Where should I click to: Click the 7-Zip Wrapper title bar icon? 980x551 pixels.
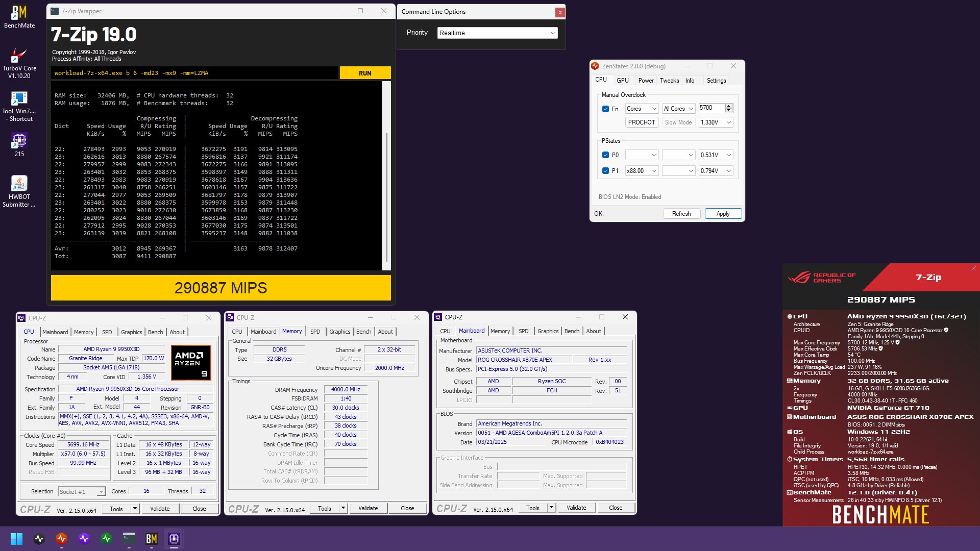(55, 11)
